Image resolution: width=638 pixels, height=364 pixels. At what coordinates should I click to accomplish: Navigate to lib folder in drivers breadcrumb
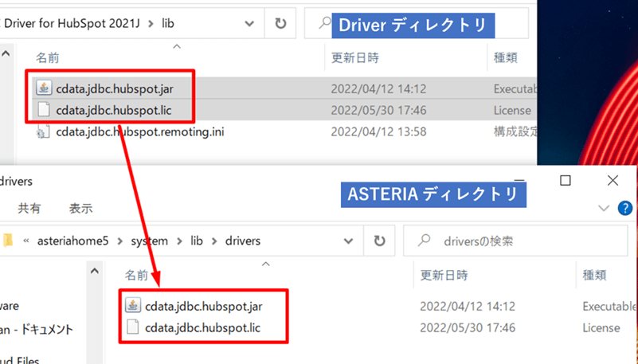(197, 241)
